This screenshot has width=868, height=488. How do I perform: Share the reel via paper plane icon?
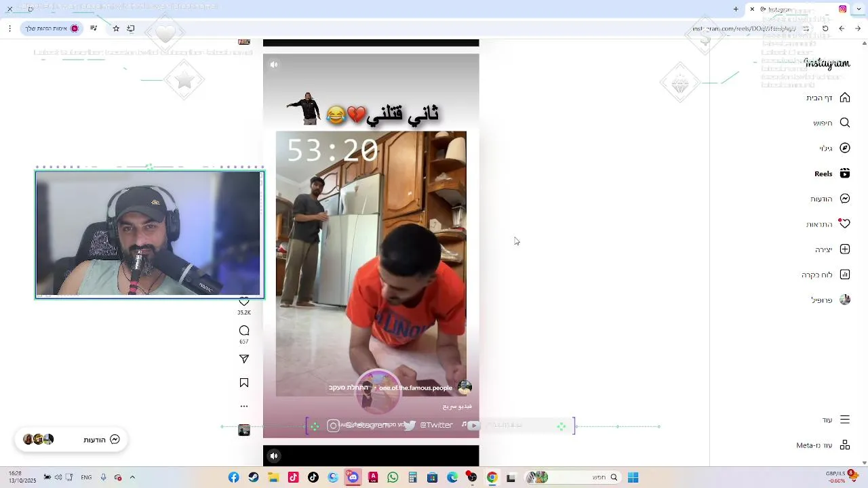pos(244,359)
